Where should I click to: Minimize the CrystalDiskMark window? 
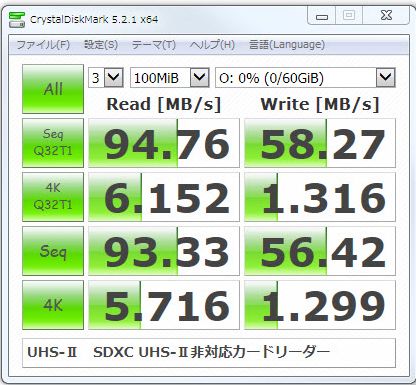tap(322, 16)
